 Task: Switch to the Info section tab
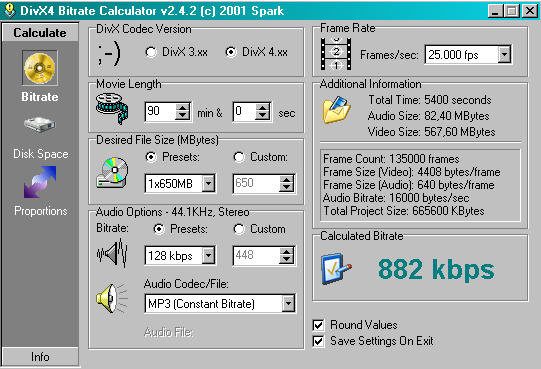coord(40,357)
